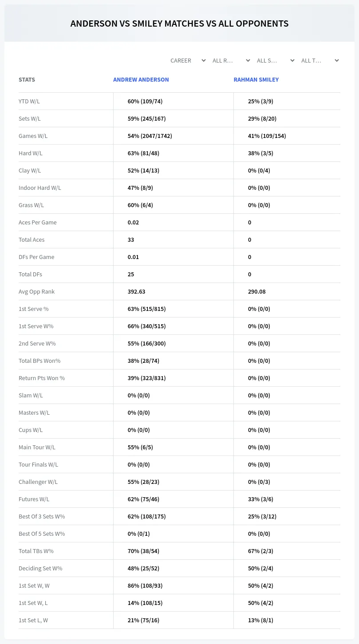Screen dimensions: 359x644
Task: Click the chevron arrow beside ALL S…
Action: coord(292,61)
